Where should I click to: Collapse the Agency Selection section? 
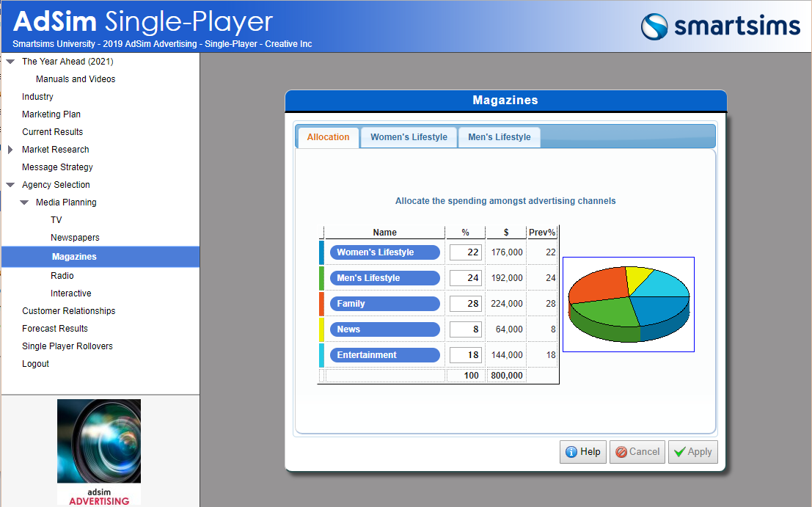pos(10,185)
